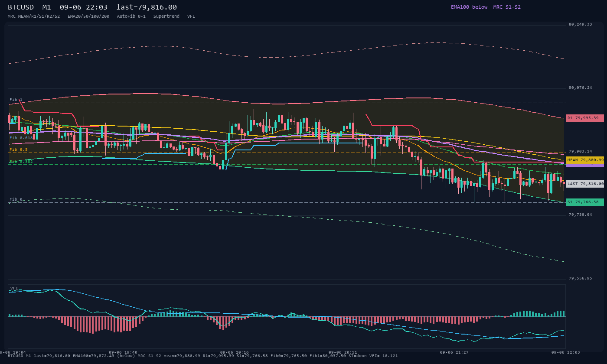Select 'MRC MEAN/R1/S1/R2/S2' in the indicator legend
Screen dimensions: 607x364
[34, 16]
